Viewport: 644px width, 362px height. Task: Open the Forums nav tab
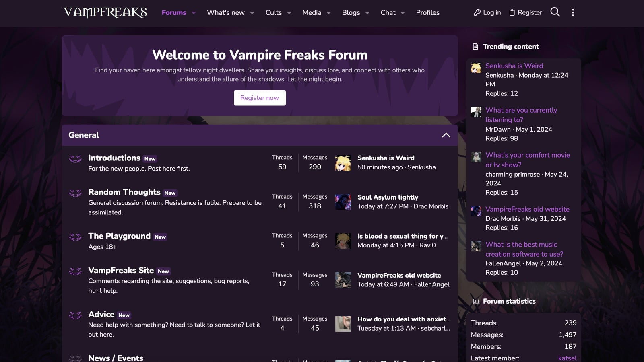pyautogui.click(x=174, y=12)
